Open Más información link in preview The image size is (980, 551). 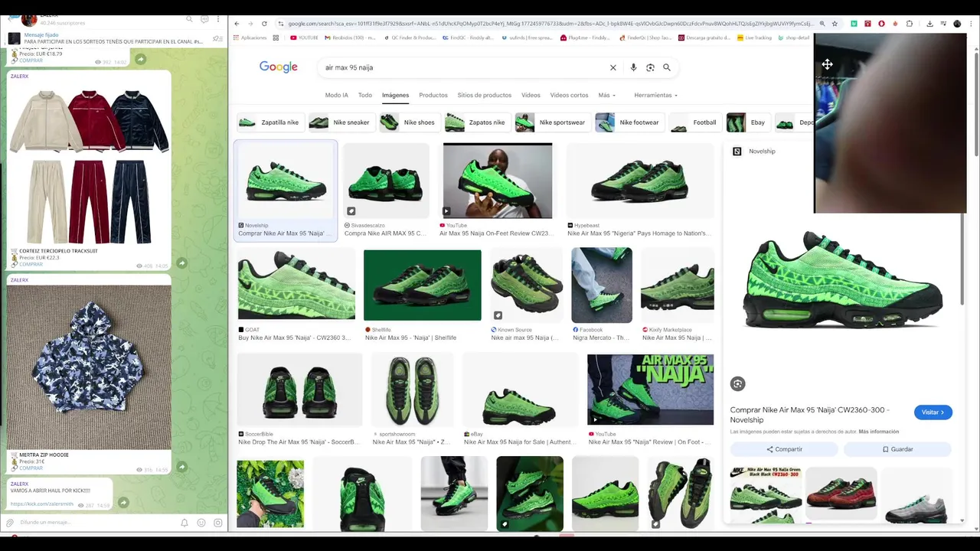tap(879, 432)
